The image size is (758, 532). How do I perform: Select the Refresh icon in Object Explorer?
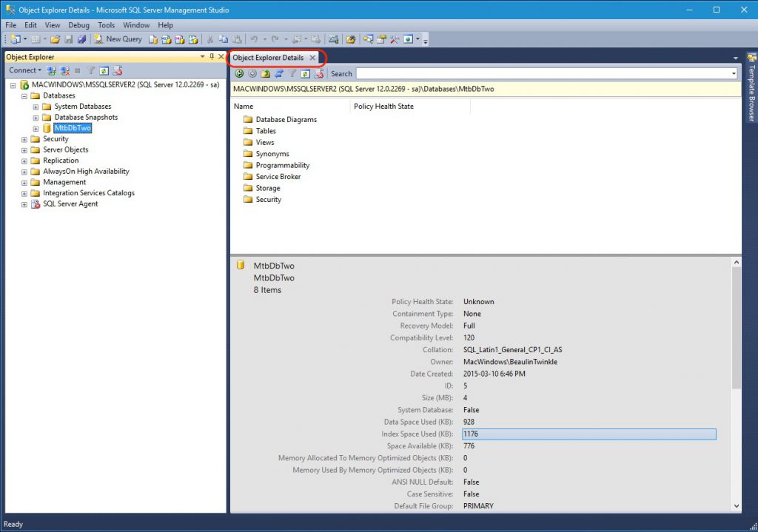(104, 70)
